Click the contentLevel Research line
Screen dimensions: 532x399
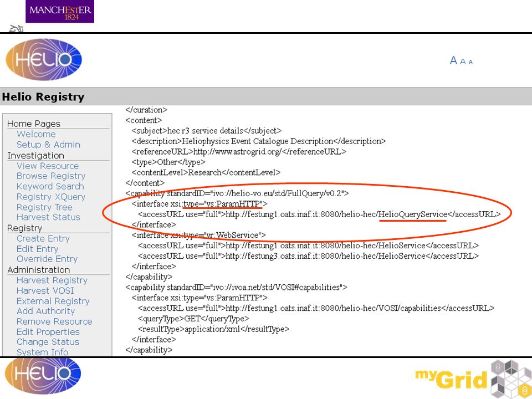tap(206, 173)
